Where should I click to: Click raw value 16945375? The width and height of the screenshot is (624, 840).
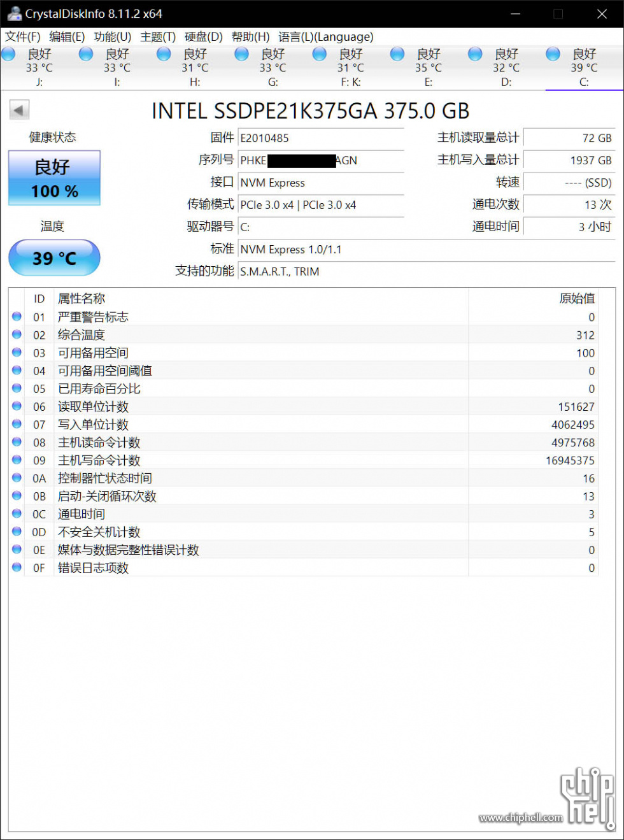pos(570,460)
